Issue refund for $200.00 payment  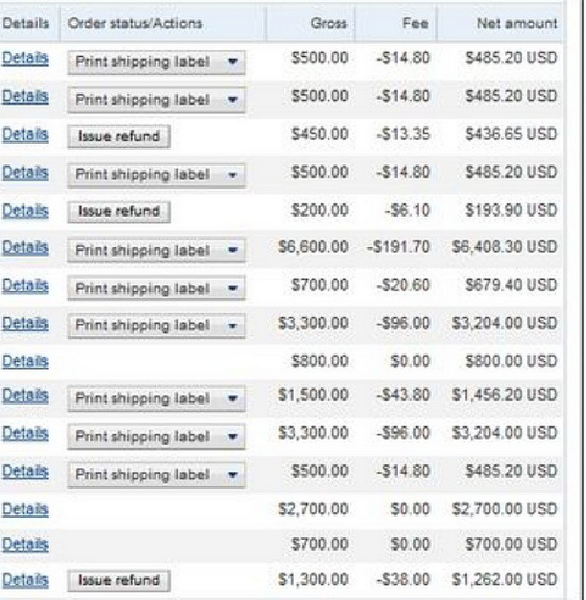coord(119,211)
